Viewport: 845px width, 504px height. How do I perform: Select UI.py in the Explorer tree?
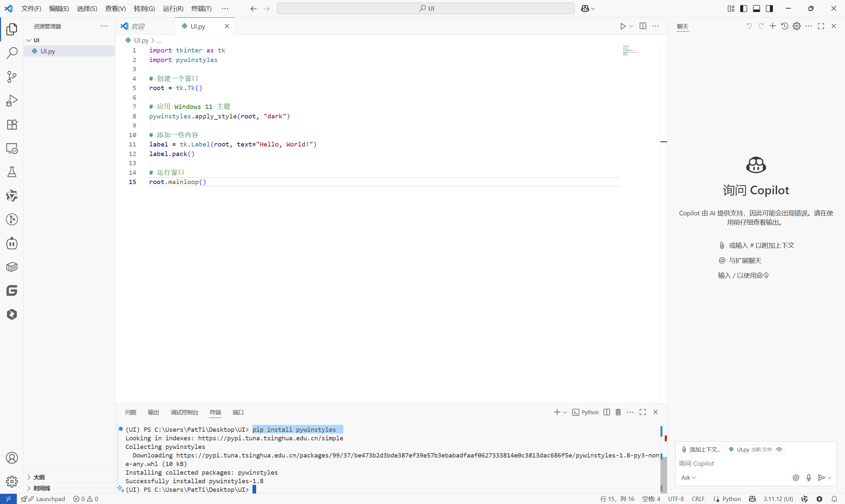(x=69, y=51)
